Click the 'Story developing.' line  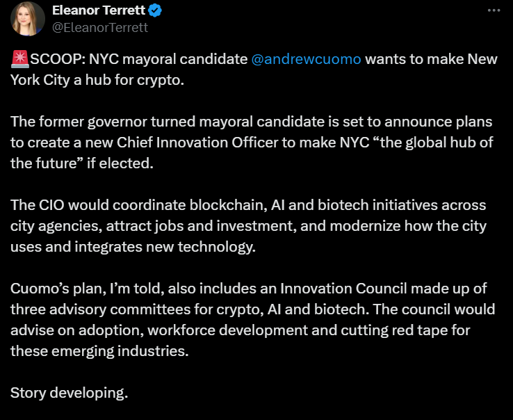pyautogui.click(x=70, y=392)
